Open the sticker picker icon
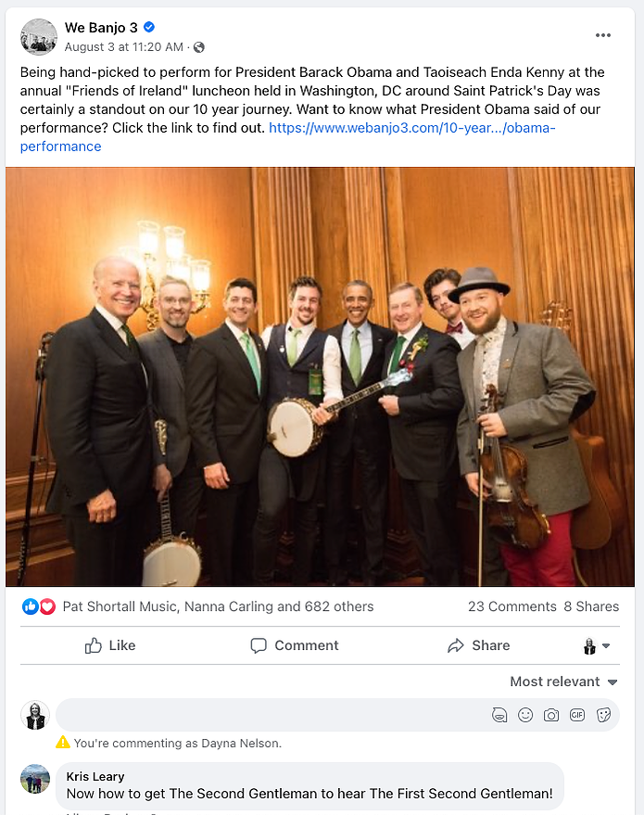This screenshot has height=815, width=644. [603, 715]
